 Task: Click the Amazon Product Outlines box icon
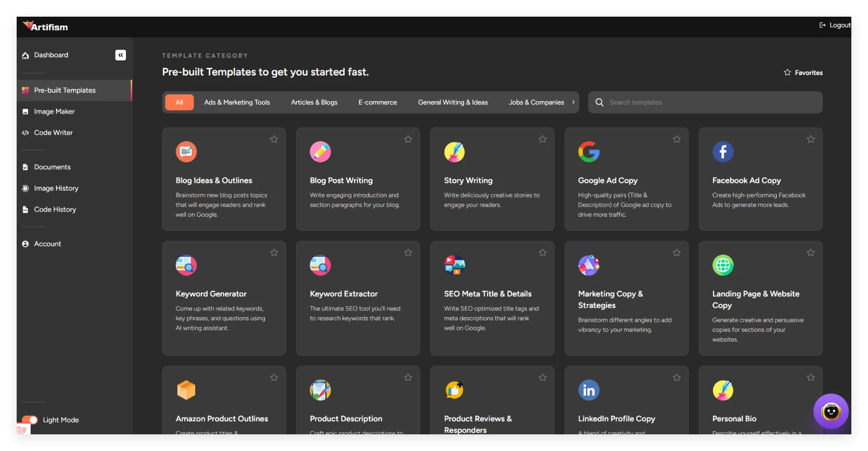pos(186,390)
